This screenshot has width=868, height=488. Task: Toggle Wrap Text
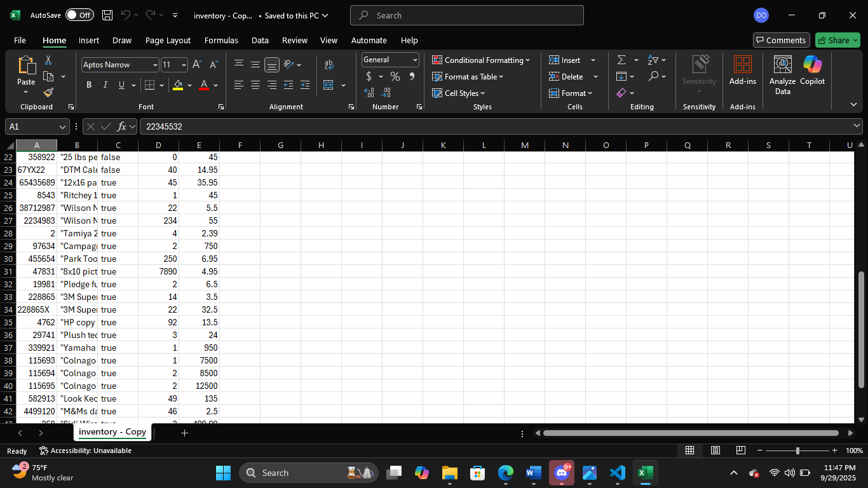[329, 64]
